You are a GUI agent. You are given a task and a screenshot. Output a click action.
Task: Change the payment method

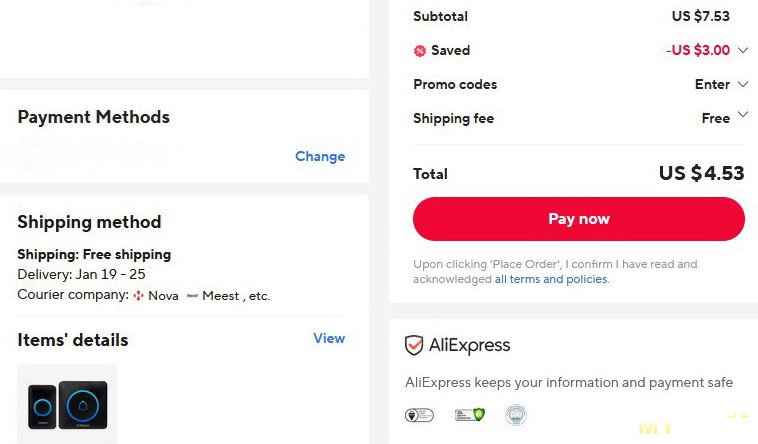pyautogui.click(x=320, y=156)
